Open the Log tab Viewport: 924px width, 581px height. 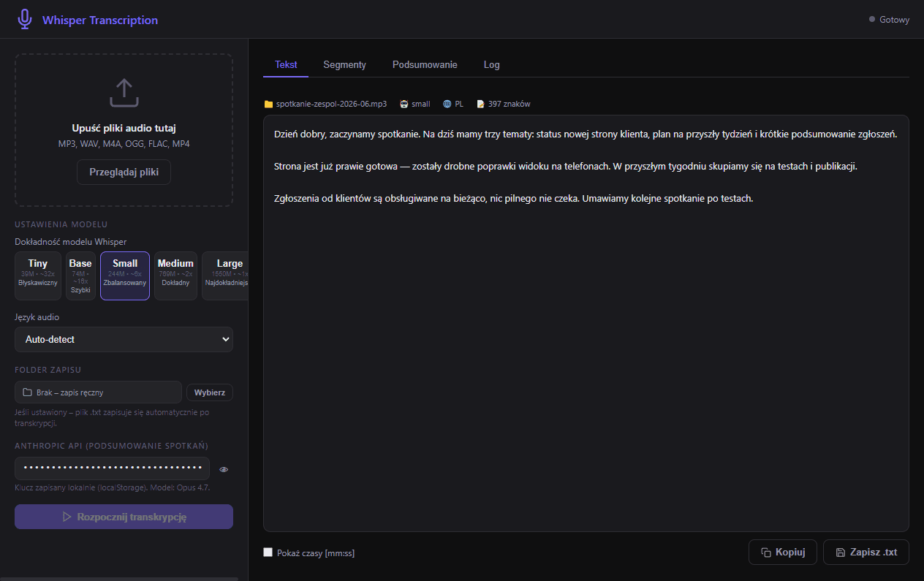click(x=492, y=64)
